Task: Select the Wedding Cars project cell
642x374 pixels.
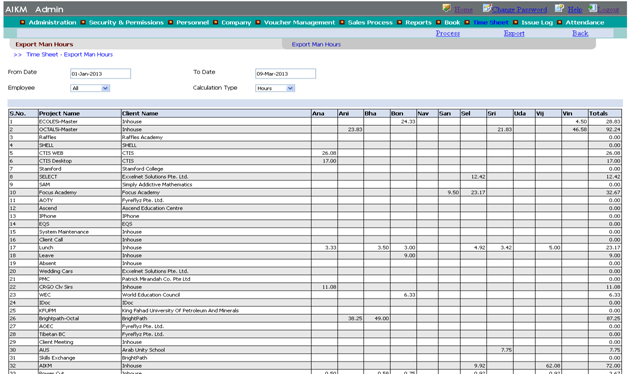Action: (80, 271)
